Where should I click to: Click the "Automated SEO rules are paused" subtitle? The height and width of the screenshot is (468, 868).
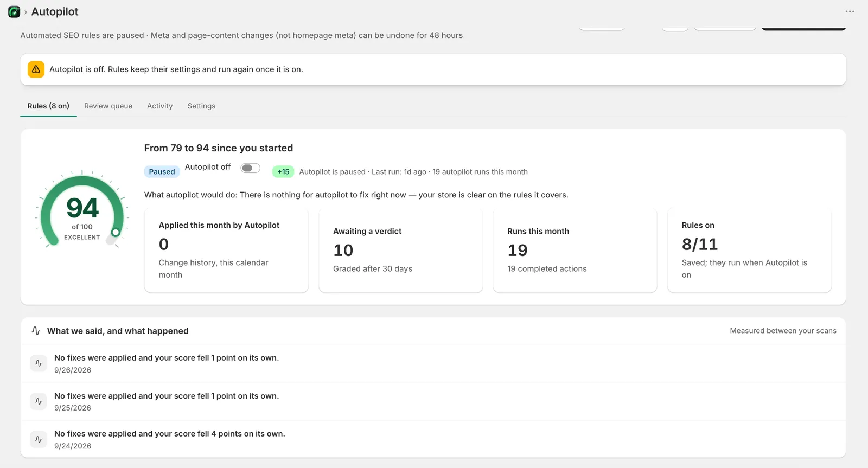[x=241, y=35]
